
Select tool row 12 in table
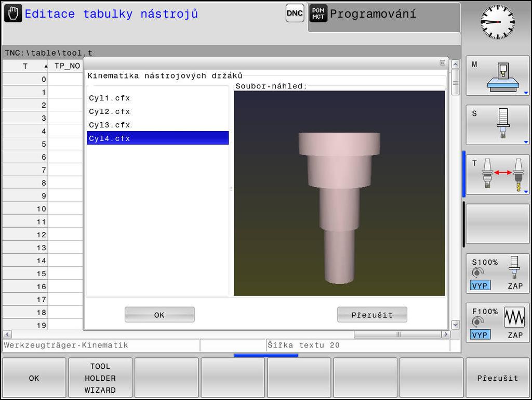[43, 235]
